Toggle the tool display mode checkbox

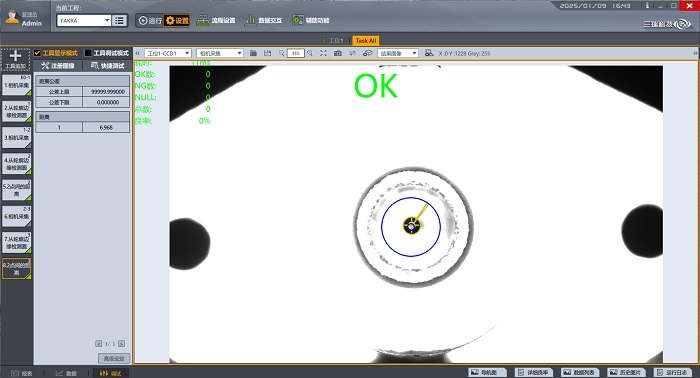(38, 53)
